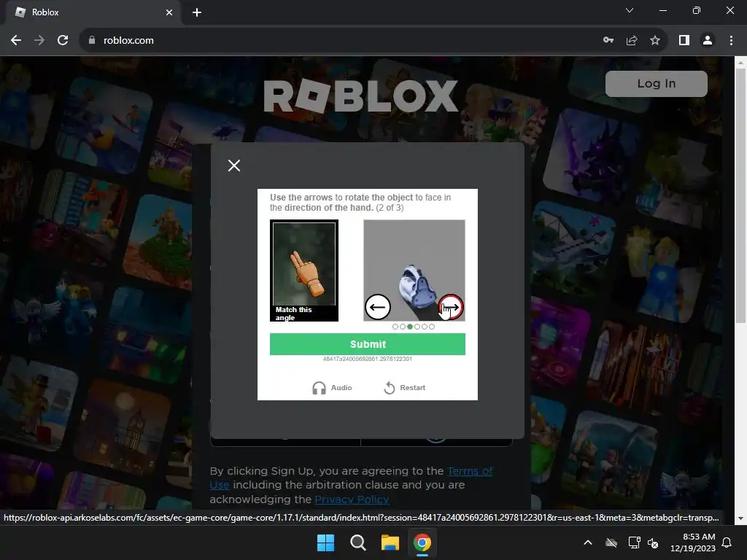This screenshot has height=560, width=747.
Task: Select the sixth rotation position dot
Action: pyautogui.click(x=432, y=327)
